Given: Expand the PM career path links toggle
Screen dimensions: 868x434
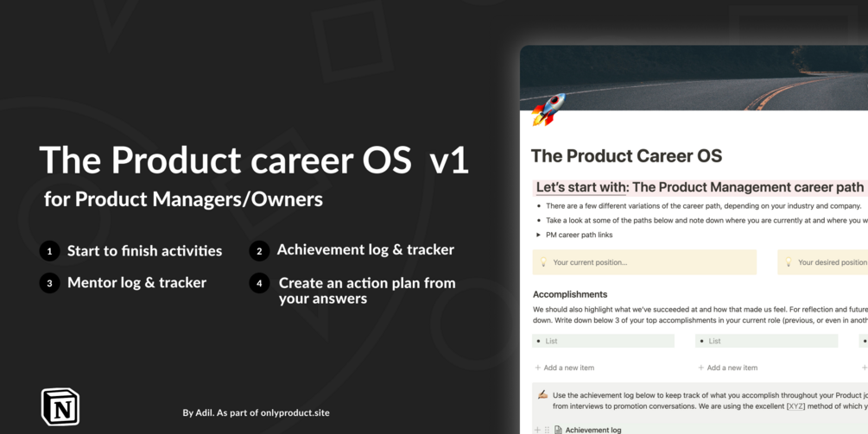Looking at the screenshot, I should (539, 235).
